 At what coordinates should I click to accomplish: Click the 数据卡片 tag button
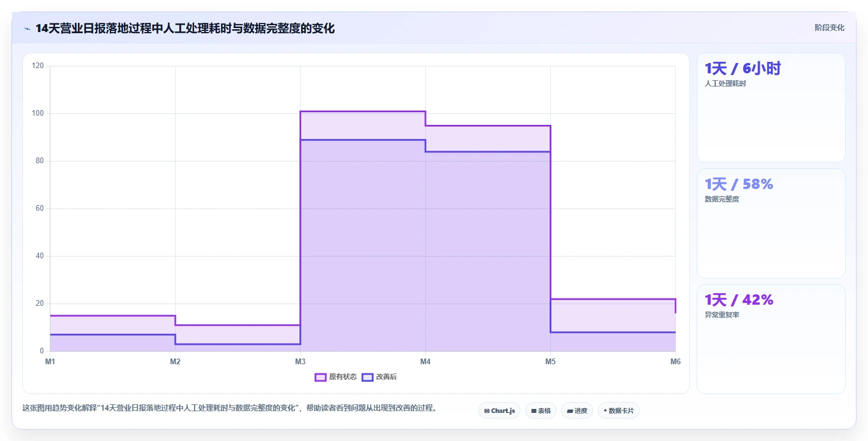[x=618, y=411]
